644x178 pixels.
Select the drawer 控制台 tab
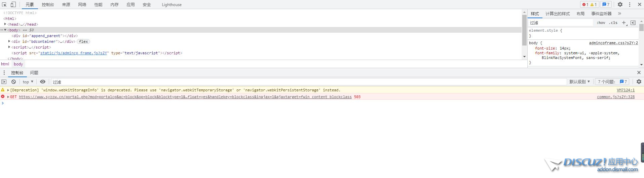tap(17, 72)
